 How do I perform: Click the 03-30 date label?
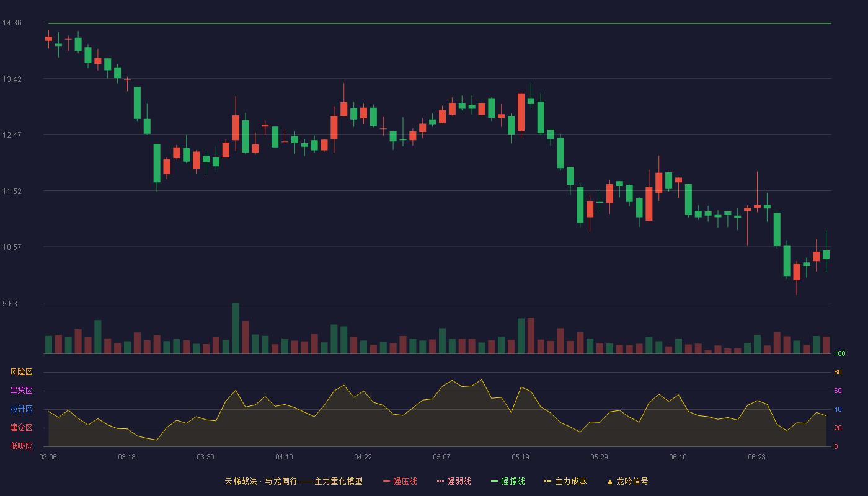[206, 457]
